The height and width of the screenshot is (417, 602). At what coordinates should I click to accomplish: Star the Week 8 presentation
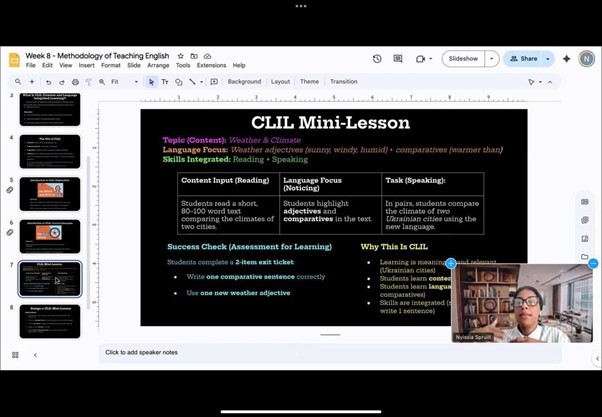(x=181, y=56)
